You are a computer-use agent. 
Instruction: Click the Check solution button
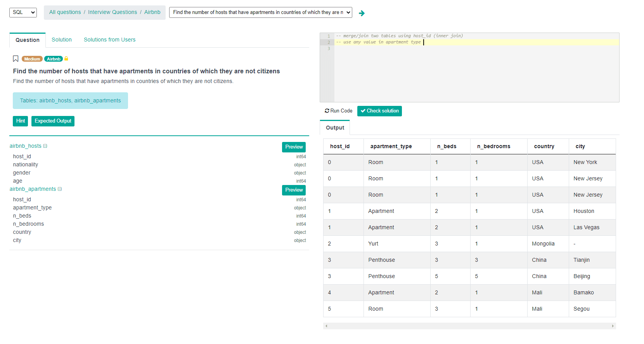379,111
